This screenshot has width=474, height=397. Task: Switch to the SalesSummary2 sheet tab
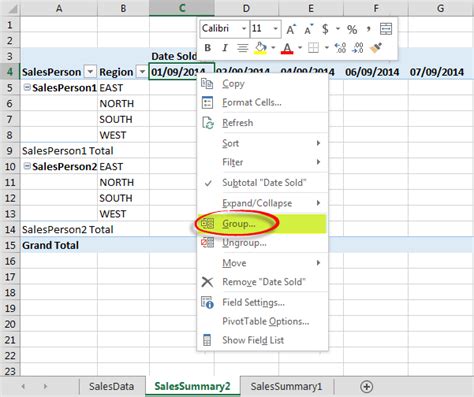click(192, 386)
